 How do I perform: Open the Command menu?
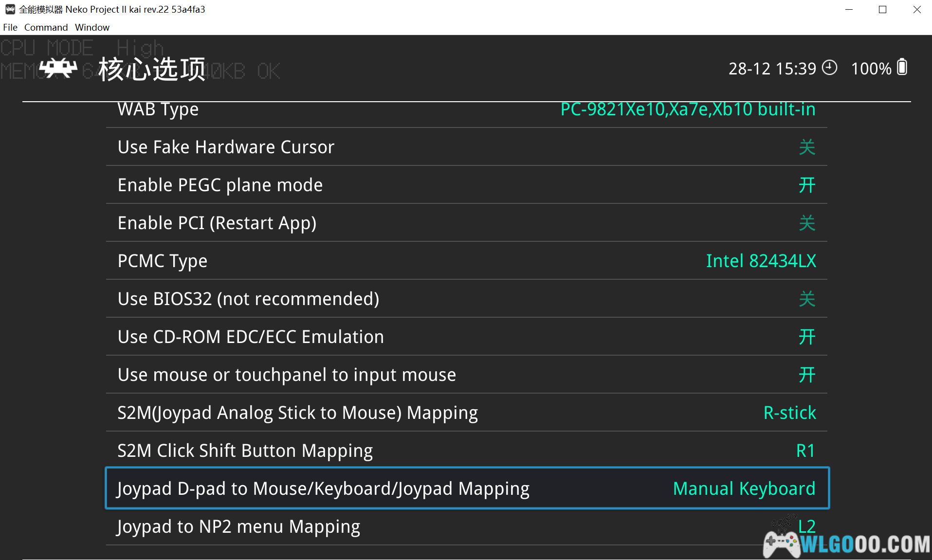(x=46, y=27)
